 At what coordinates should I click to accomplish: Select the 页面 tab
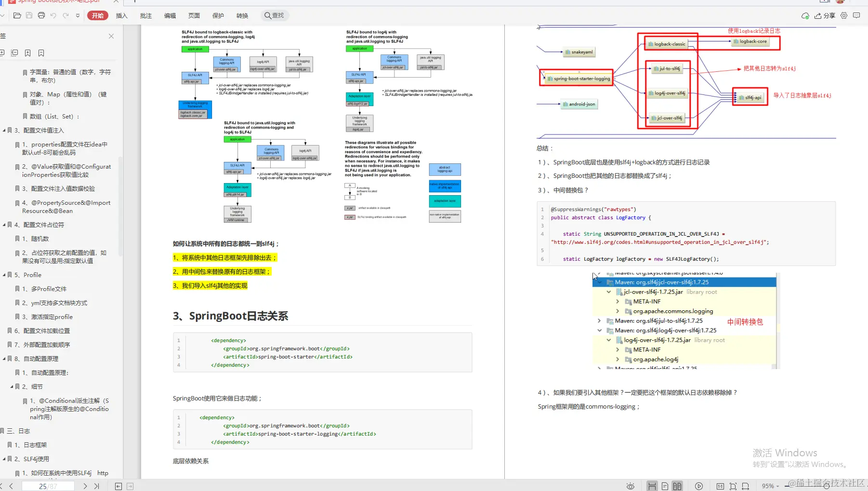[194, 15]
